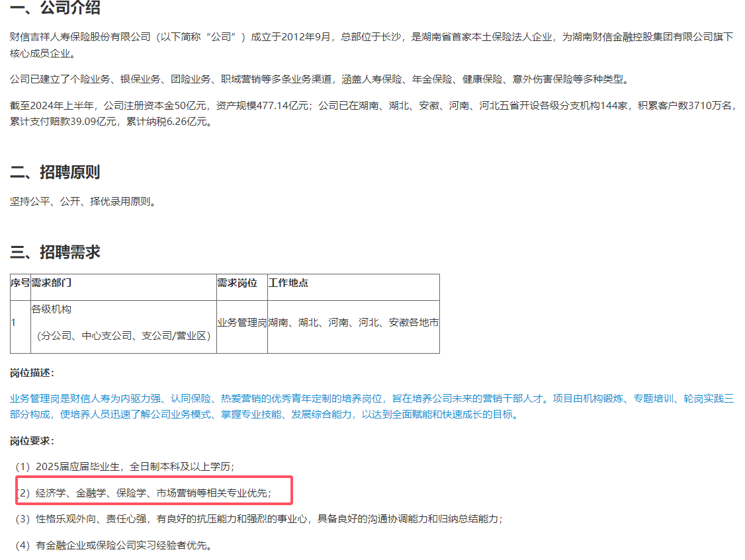Click the '坚持公平、公开、择优录用原则' sentence
The height and width of the screenshot is (560, 745).
[x=83, y=201]
